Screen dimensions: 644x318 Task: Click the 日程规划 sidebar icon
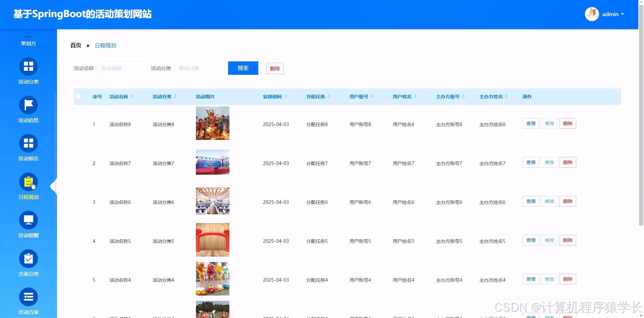tap(29, 182)
